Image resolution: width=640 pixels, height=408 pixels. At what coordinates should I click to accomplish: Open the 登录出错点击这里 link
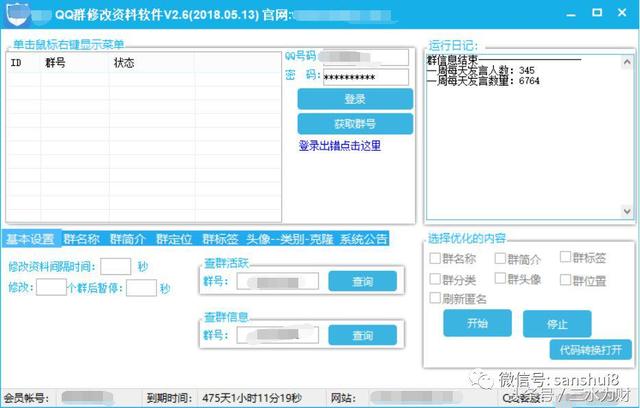tap(340, 146)
